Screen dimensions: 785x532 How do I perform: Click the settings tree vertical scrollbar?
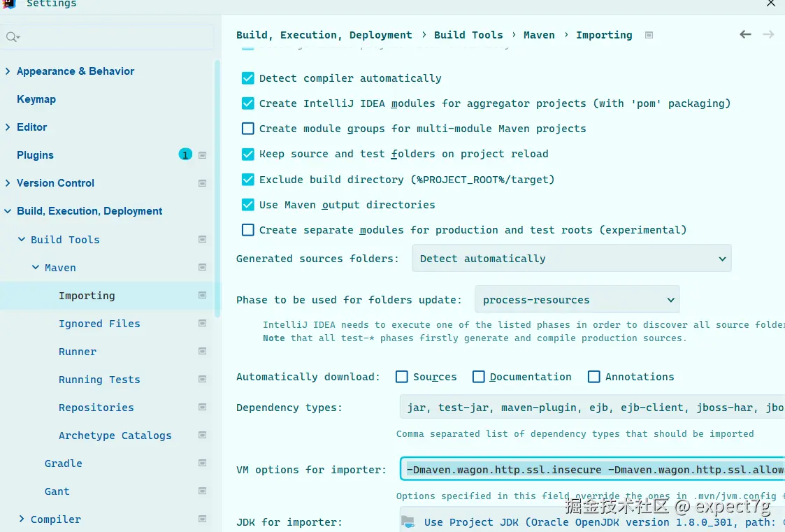[217, 189]
